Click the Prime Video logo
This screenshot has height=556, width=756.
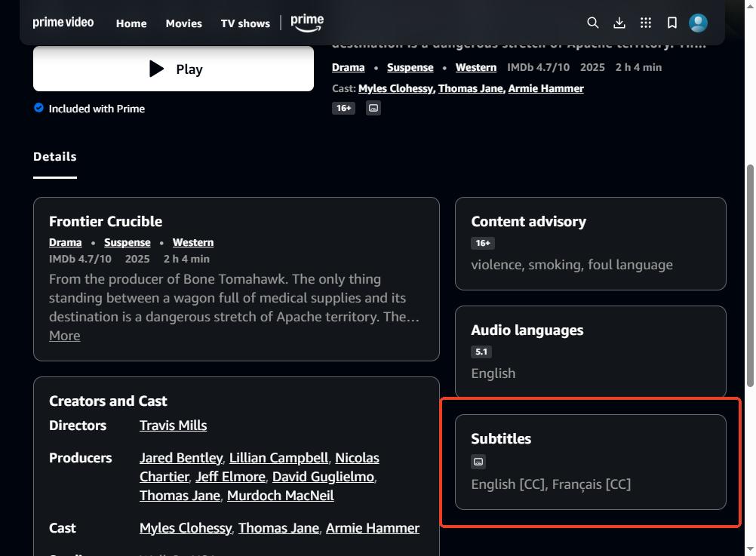[63, 23]
